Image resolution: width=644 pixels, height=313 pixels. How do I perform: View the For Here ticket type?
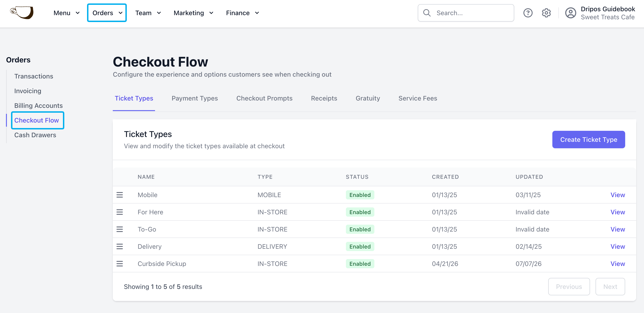pos(618,212)
